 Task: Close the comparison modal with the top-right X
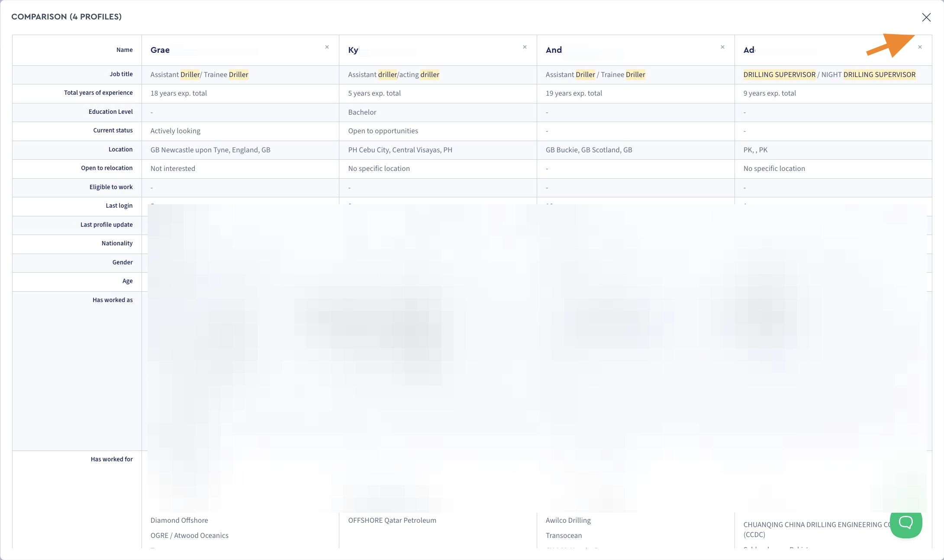[x=926, y=17]
